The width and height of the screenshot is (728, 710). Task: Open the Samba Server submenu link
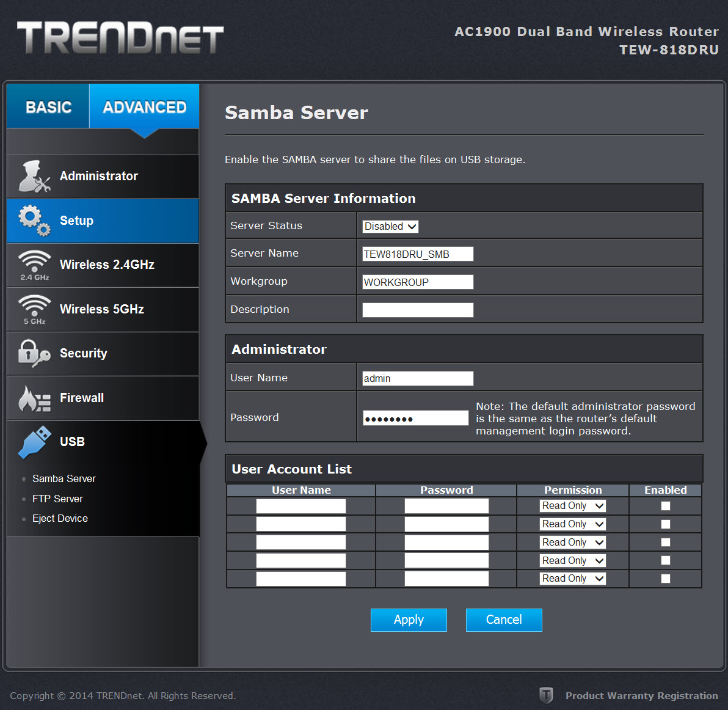[x=64, y=479]
